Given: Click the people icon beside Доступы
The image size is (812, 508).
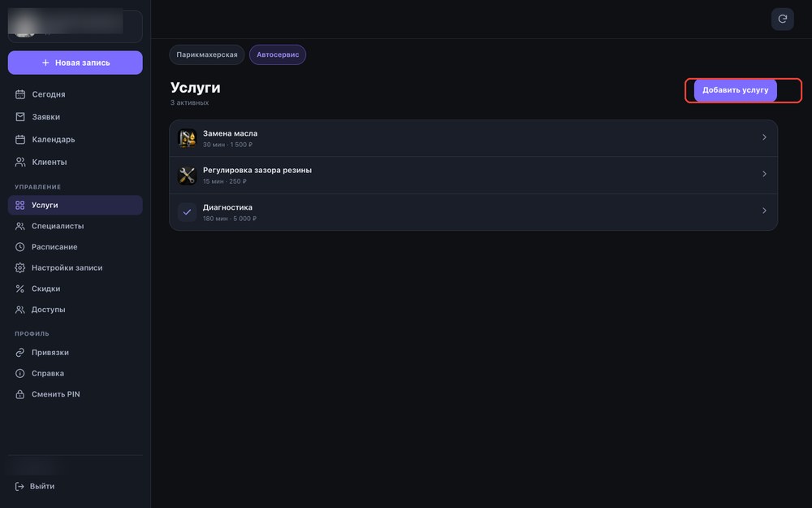Looking at the screenshot, I should click(x=19, y=310).
